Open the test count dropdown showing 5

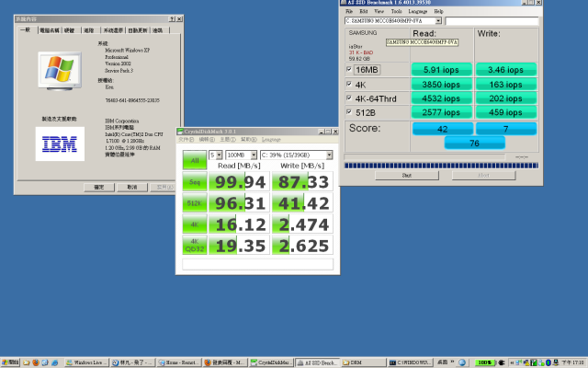tap(219, 155)
